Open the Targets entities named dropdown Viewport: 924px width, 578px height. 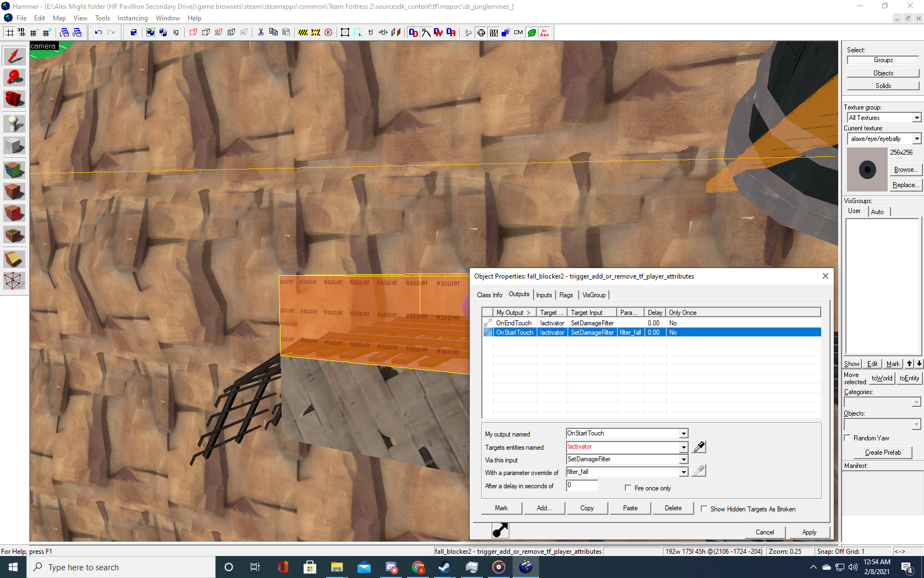684,447
